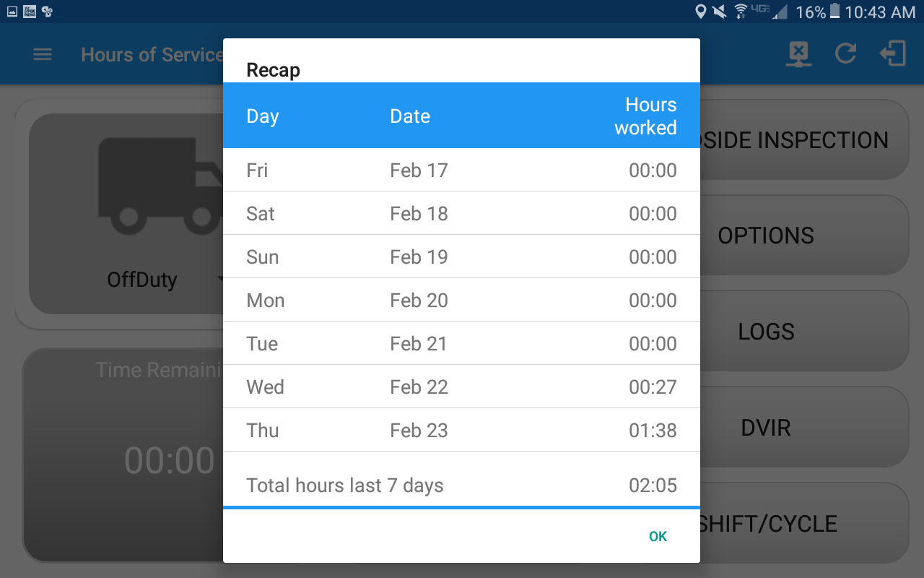Tap the location pin status icon
The width and height of the screenshot is (924, 578).
pos(700,12)
